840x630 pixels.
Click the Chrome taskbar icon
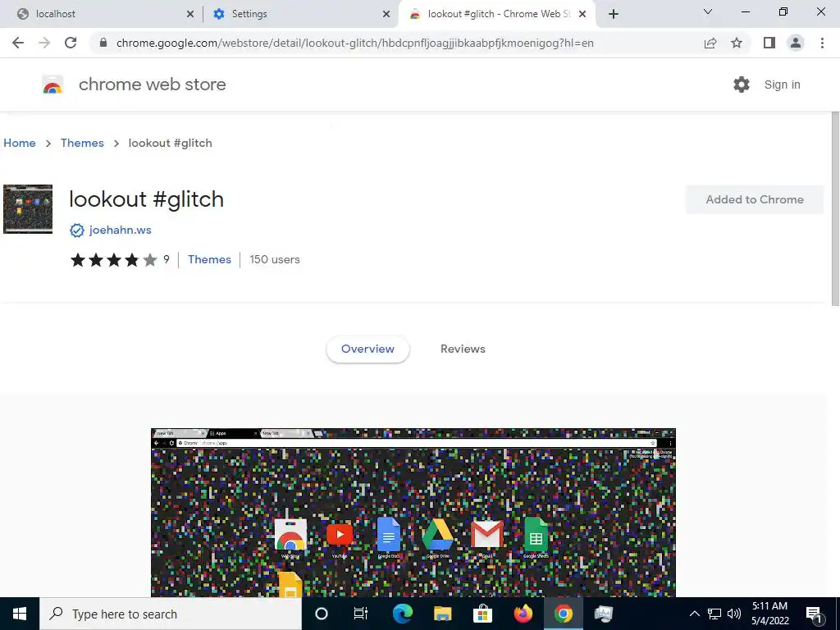(x=563, y=614)
